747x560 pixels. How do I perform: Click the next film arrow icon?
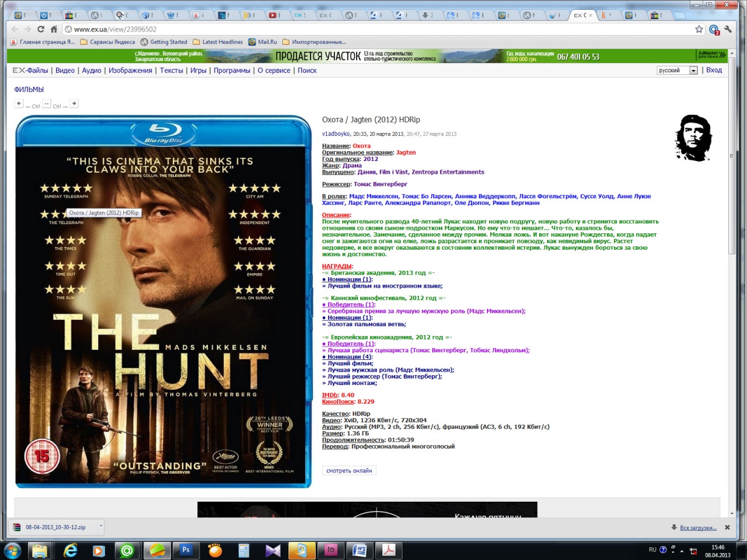click(74, 103)
